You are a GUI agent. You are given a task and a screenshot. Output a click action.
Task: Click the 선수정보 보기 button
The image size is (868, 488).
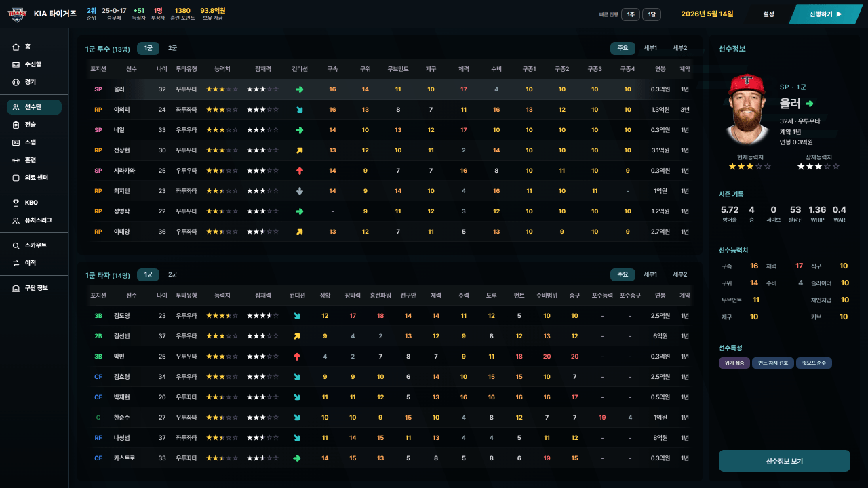[x=784, y=461]
